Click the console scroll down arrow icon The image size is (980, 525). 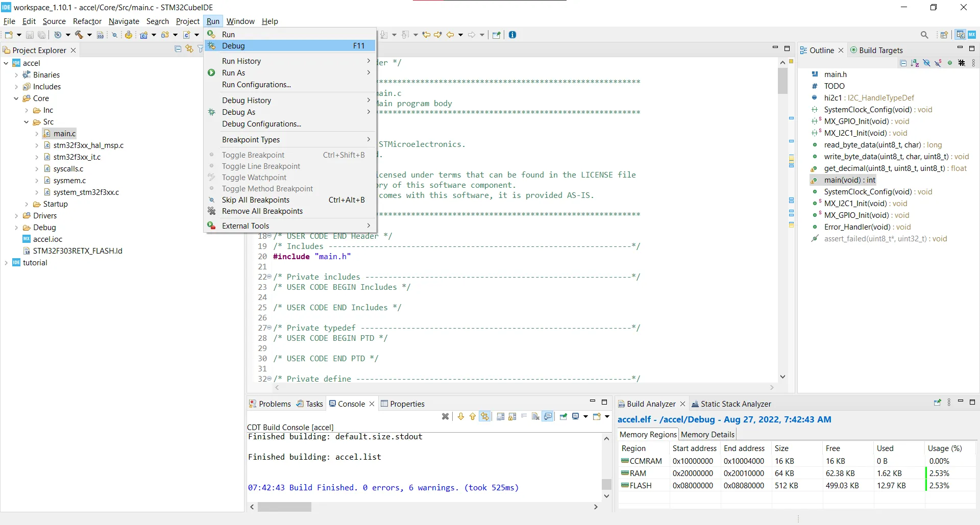pos(461,417)
